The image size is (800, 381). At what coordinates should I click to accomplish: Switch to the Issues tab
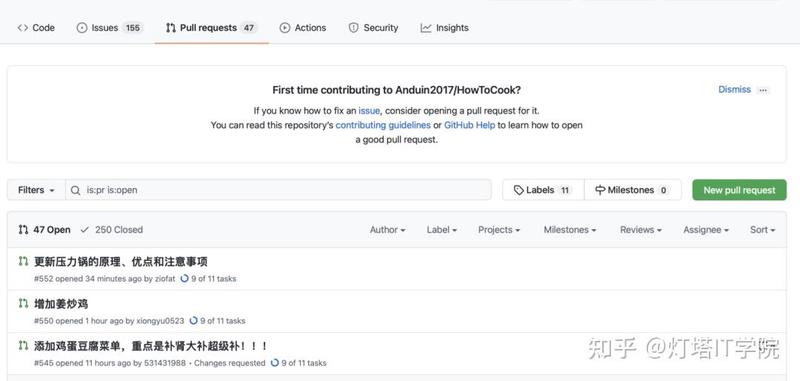pos(110,28)
